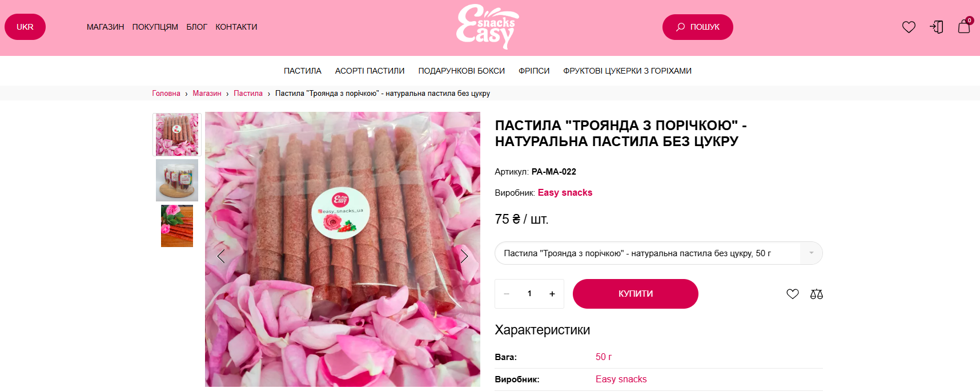Open the shopping bag cart icon
The width and height of the screenshot is (980, 392).
(x=965, y=26)
